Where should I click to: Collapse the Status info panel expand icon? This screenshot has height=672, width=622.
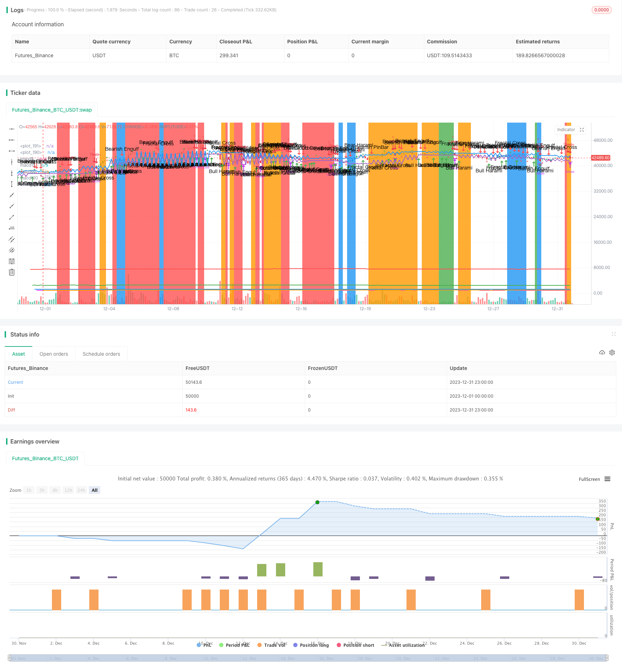point(613,334)
